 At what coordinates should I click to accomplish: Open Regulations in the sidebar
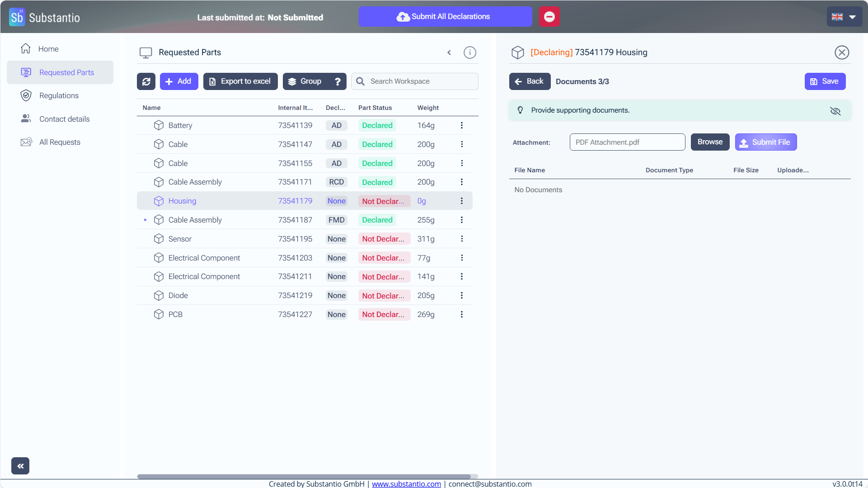(59, 95)
